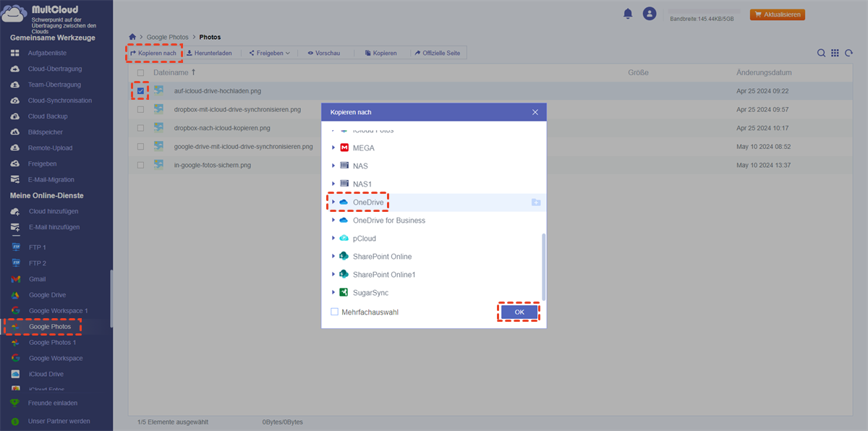Click the E-Mail-Migration sidebar icon
The width and height of the screenshot is (868, 431).
(x=14, y=180)
